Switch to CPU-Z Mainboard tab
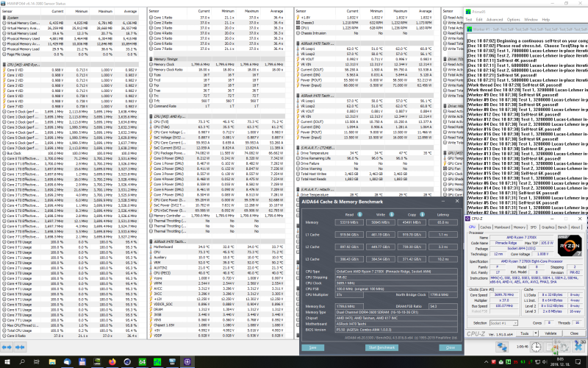Image resolution: width=588 pixels, height=368 pixels. (x=502, y=227)
